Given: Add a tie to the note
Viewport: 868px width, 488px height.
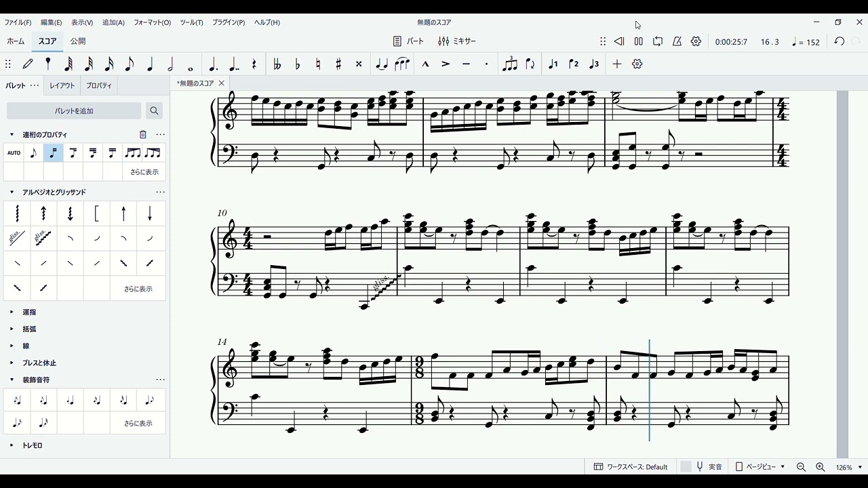Looking at the screenshot, I should point(382,64).
